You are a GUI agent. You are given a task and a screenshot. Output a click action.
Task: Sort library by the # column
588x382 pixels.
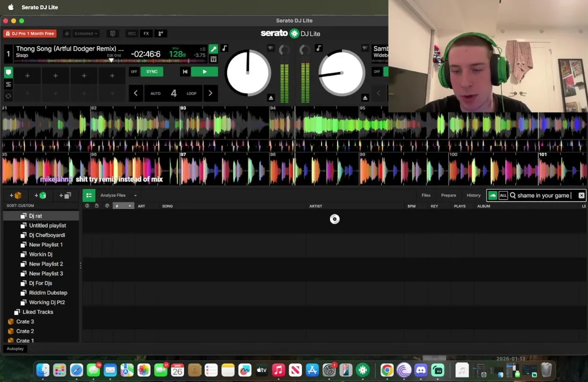pyautogui.click(x=123, y=206)
